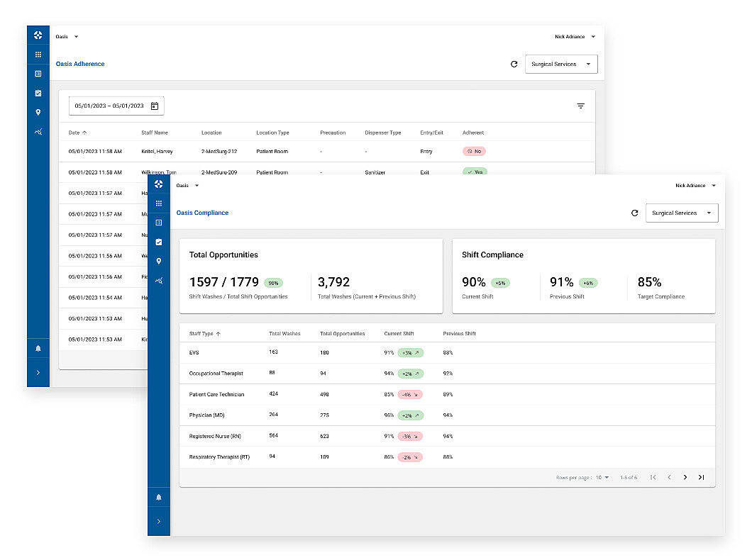Expand the Compliance window sidebar with the bottom chevron
Image resolution: width=752 pixels, height=560 pixels.
coord(158,522)
